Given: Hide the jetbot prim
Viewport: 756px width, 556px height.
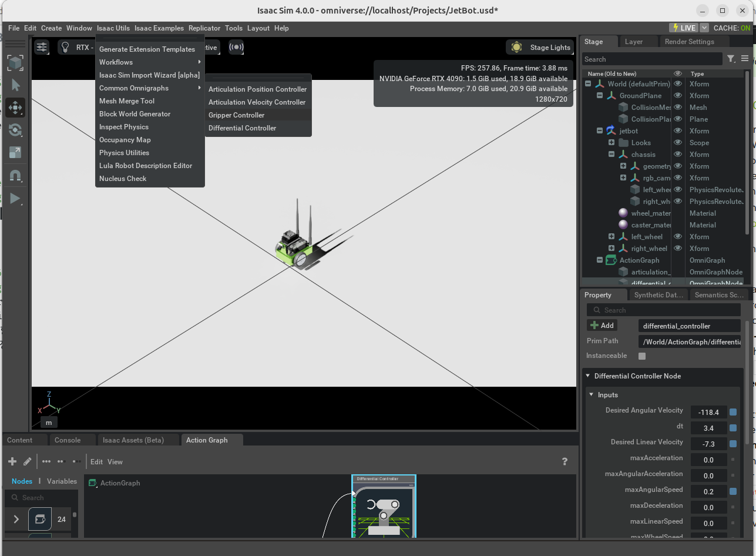Looking at the screenshot, I should tap(678, 131).
